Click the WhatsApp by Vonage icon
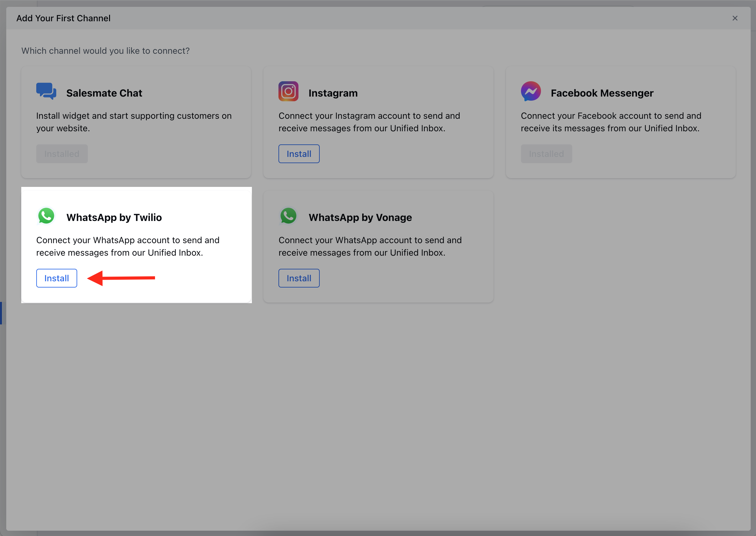Image resolution: width=756 pixels, height=536 pixels. click(x=288, y=216)
